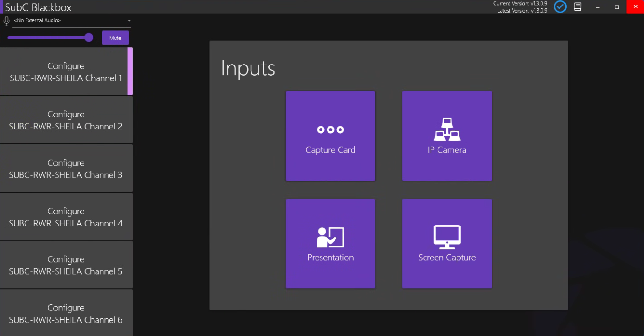
Task: Select Configure SUBC-RWR-SHEILA Channel 1
Action: (66, 72)
